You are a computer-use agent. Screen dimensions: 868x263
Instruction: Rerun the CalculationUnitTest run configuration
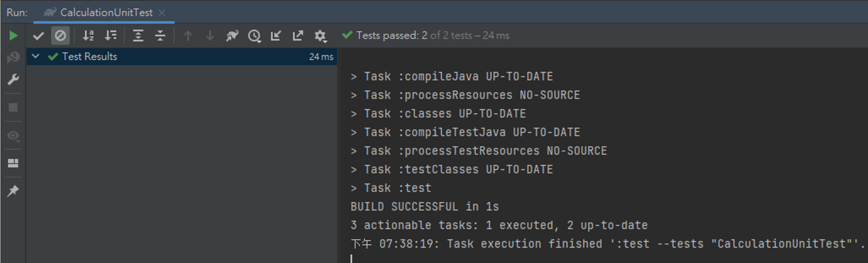13,35
